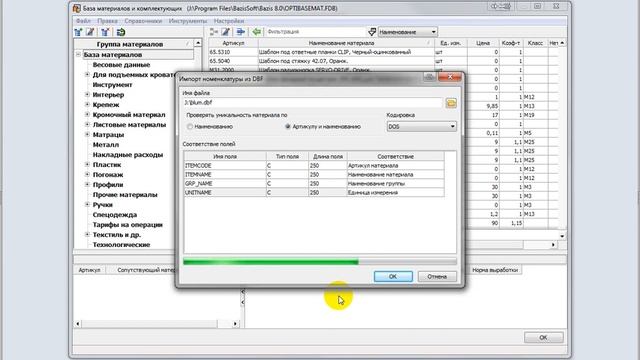Click the Фильтрация filter input field

[x=316, y=31]
